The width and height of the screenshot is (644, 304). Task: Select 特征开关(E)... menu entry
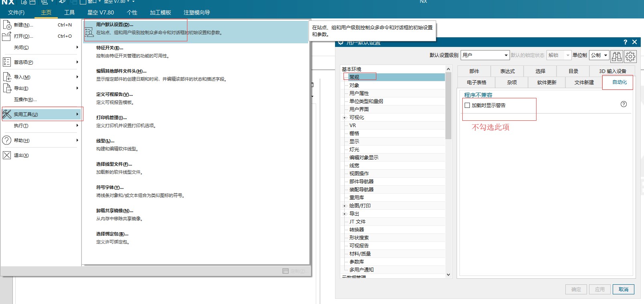coord(195,52)
